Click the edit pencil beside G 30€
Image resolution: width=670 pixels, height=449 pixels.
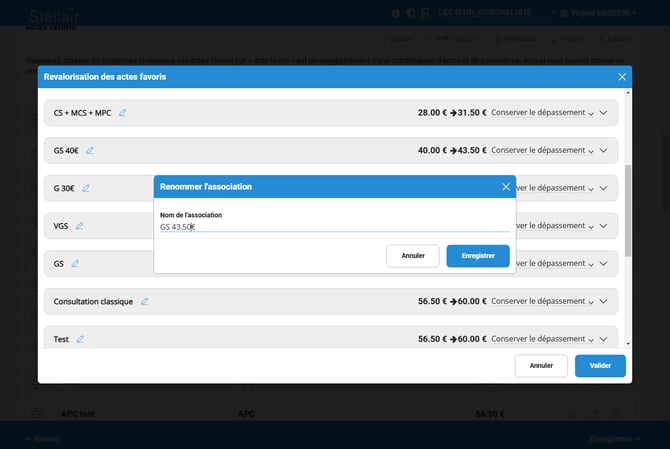(86, 188)
